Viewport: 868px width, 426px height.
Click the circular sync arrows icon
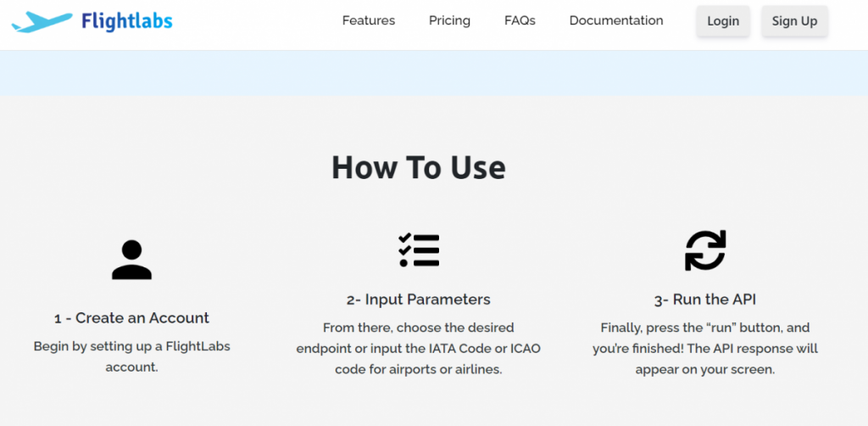[705, 250]
